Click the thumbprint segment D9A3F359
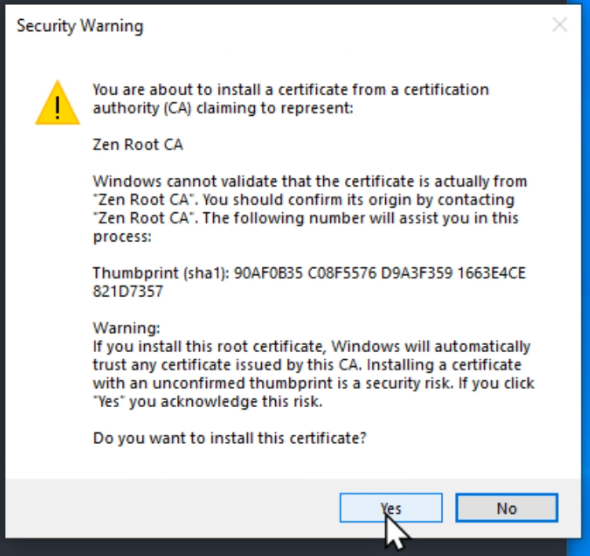590x556 pixels. point(417,273)
